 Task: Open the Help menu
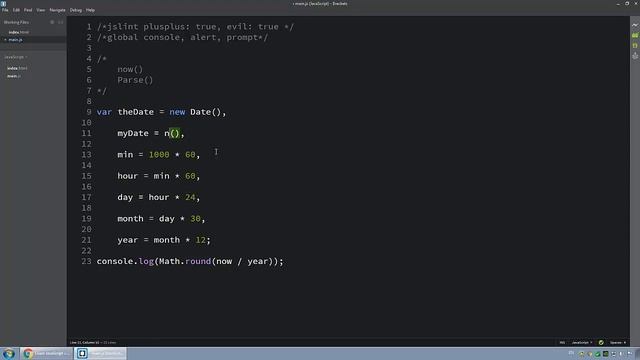click(90, 10)
